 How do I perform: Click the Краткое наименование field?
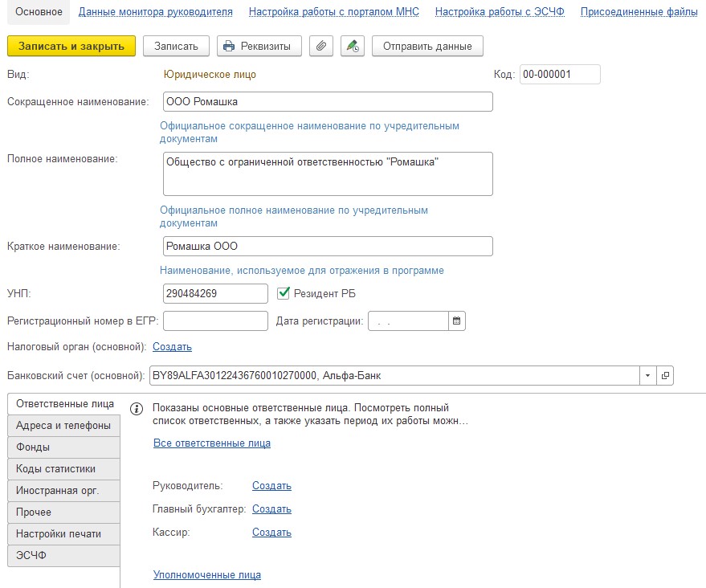(328, 247)
